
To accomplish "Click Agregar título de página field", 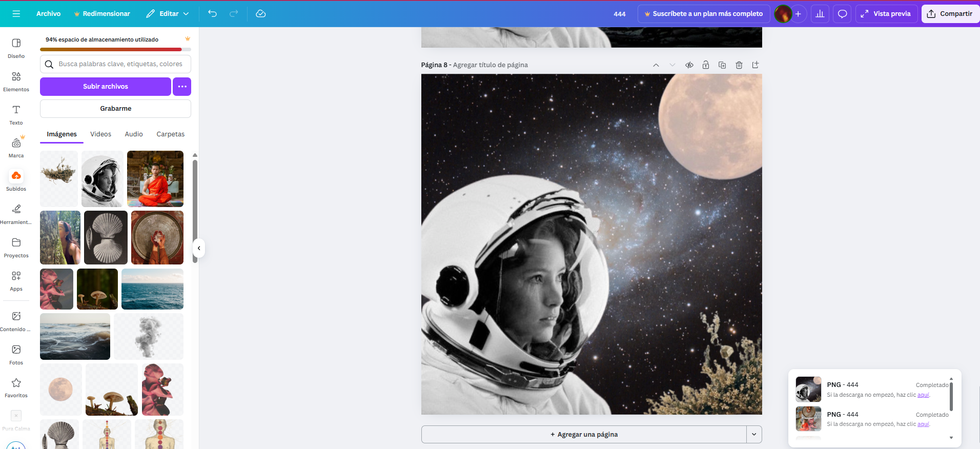I will [491, 65].
